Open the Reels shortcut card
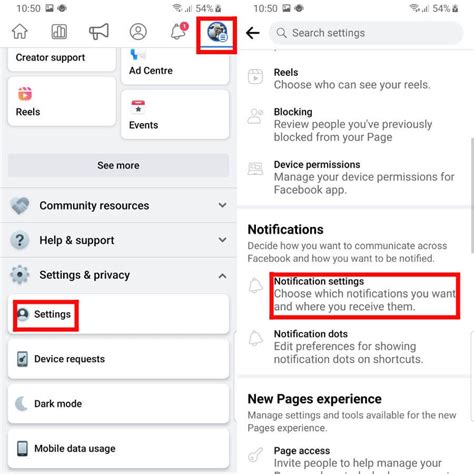 pyautogui.click(x=62, y=102)
